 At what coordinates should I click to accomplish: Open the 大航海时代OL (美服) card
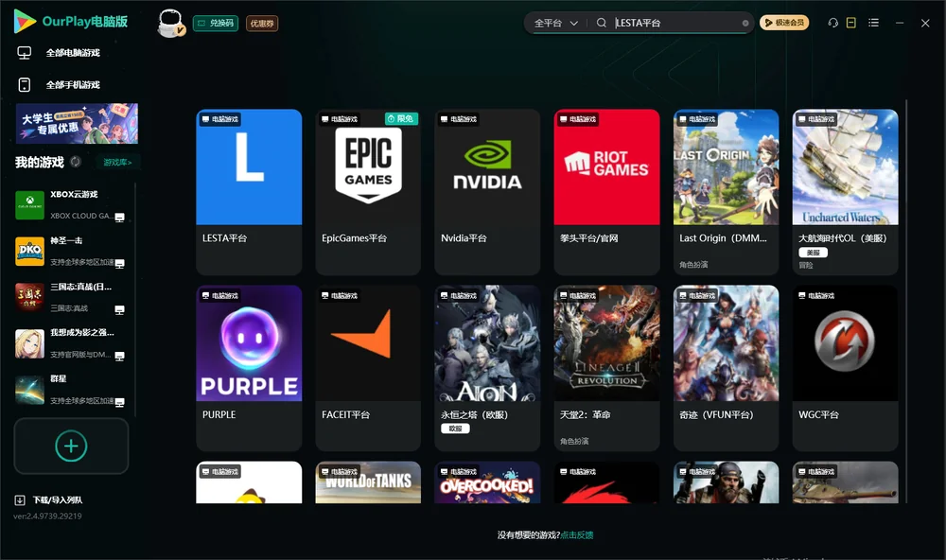pyautogui.click(x=845, y=192)
